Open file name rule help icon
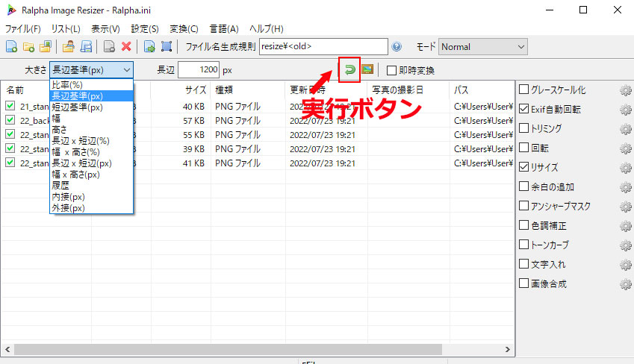 (x=397, y=46)
